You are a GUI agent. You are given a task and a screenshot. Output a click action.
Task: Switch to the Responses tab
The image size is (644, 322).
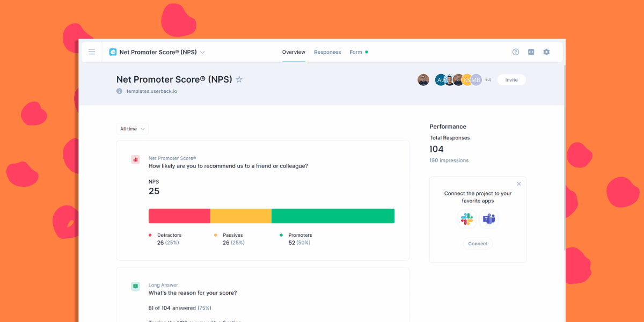point(327,52)
